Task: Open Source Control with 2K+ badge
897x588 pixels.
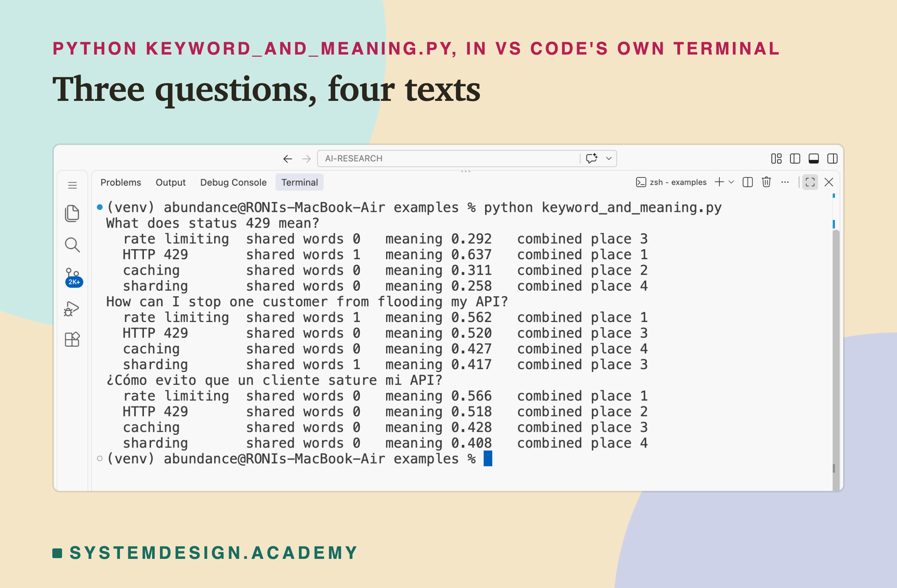Action: pyautogui.click(x=73, y=277)
